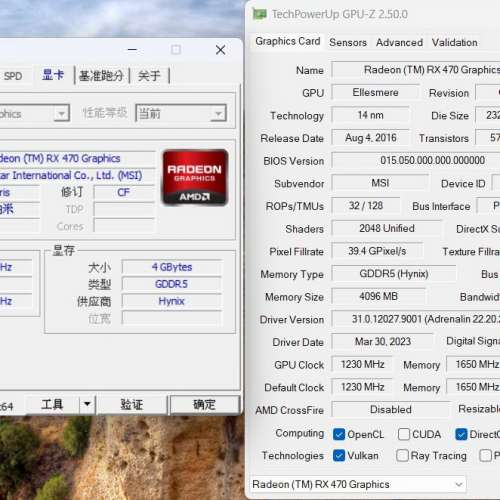Open the 关于 tab in CPU-Z

pyautogui.click(x=149, y=76)
